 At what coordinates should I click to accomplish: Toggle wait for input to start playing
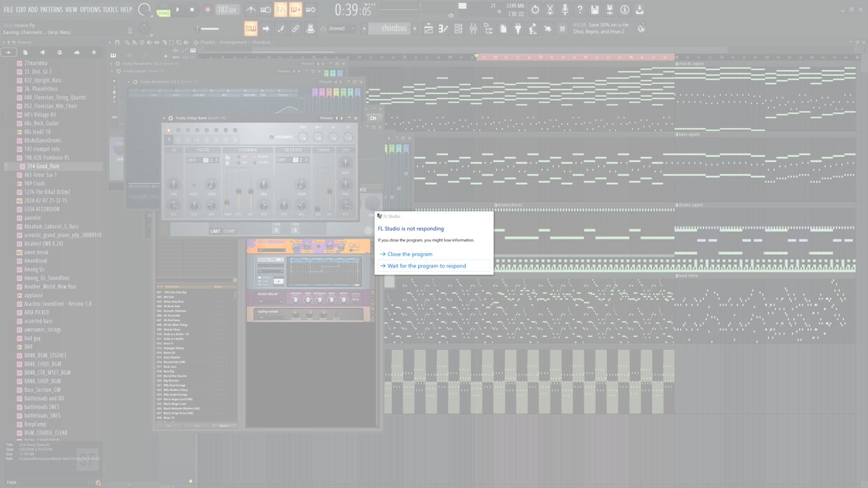click(265, 9)
